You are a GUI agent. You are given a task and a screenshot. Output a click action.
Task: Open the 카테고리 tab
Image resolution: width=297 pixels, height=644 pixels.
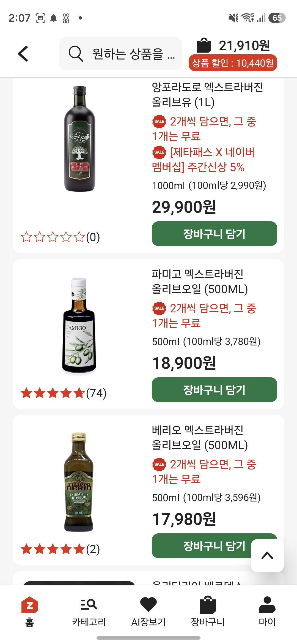pos(89,612)
